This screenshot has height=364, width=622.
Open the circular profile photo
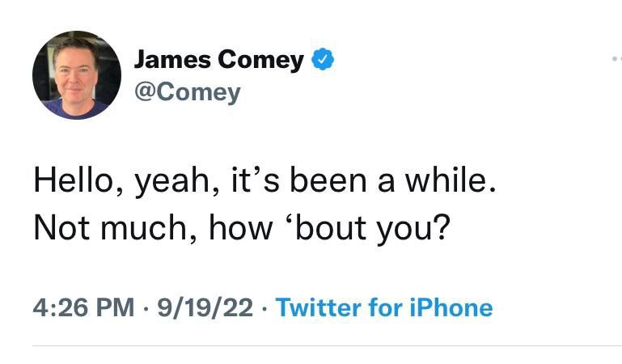(77, 75)
